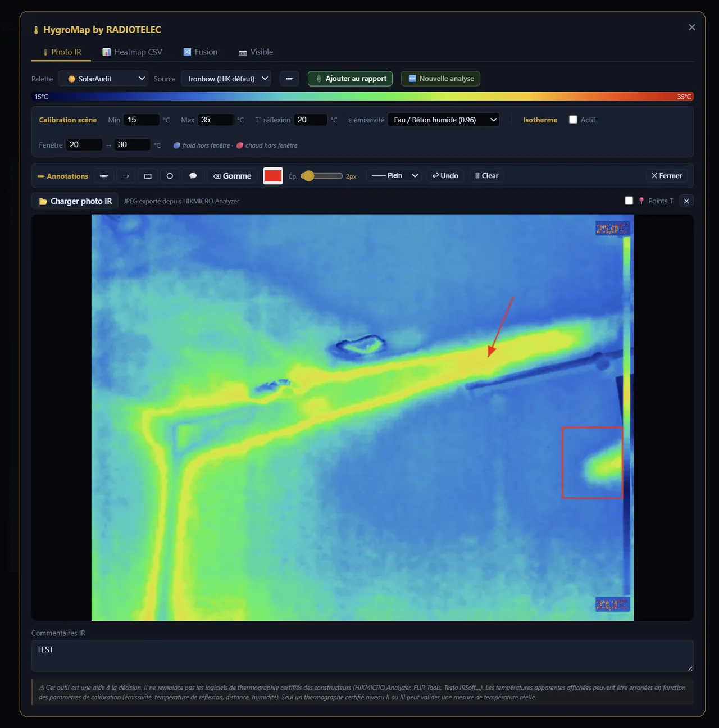Viewport: 719px width, 728px height.
Task: Open the Heatmap CSV tab
Action: (x=132, y=52)
